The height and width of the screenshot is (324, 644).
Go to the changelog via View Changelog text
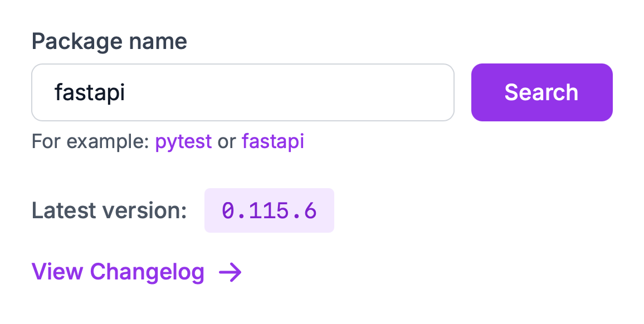point(118,272)
